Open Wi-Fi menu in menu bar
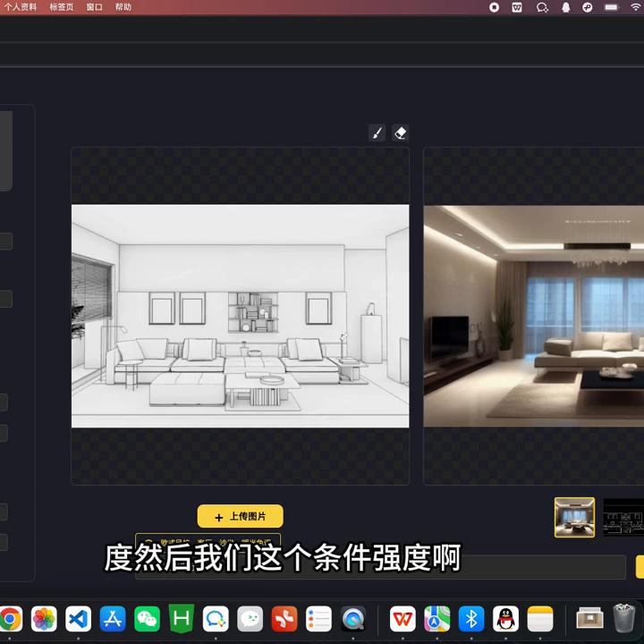644x644 pixels. (x=636, y=7)
